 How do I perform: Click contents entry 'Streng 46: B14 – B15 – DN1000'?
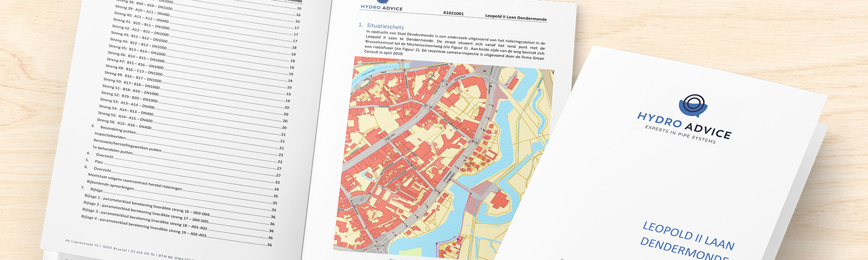(136, 57)
